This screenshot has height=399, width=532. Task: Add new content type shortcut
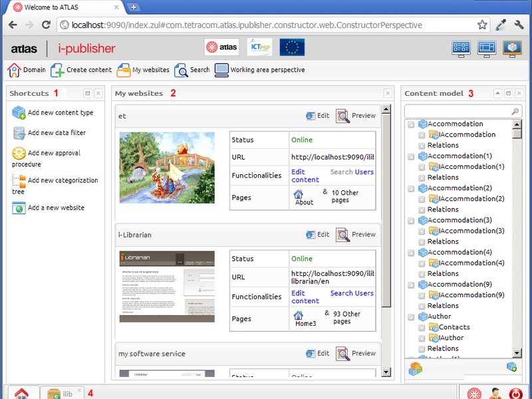point(53,112)
